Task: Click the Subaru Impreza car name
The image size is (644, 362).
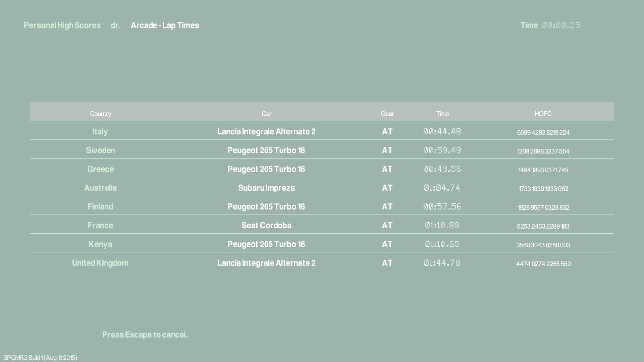Action: pos(266,188)
